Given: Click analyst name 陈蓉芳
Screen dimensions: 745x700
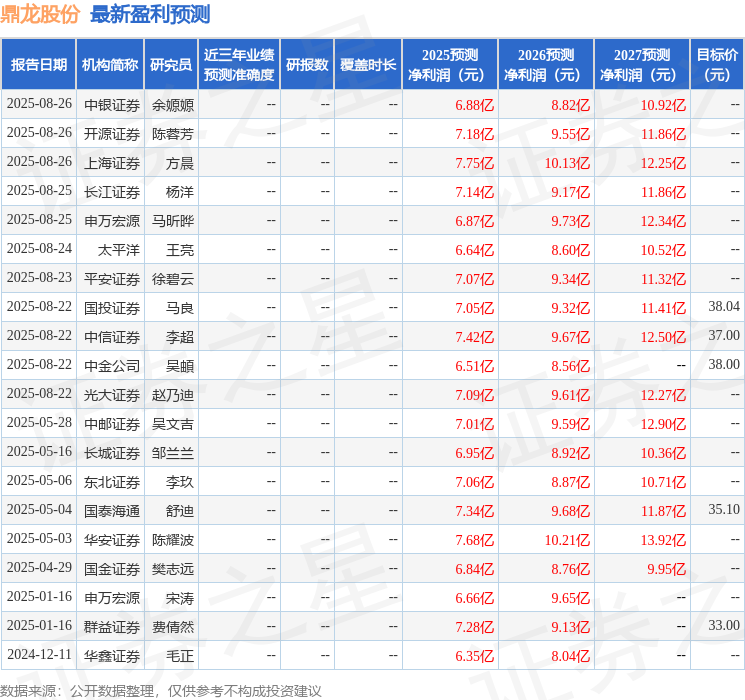Looking at the screenshot, I should (173, 134).
